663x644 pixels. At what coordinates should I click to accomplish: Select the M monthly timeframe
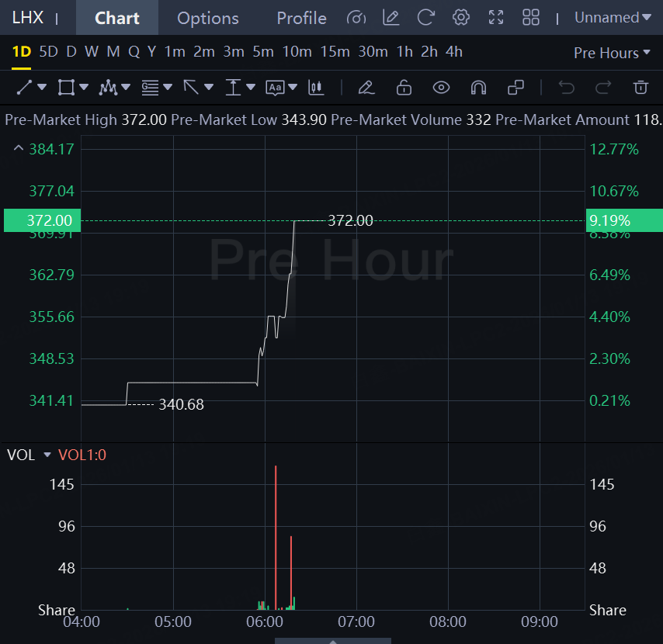(x=113, y=52)
